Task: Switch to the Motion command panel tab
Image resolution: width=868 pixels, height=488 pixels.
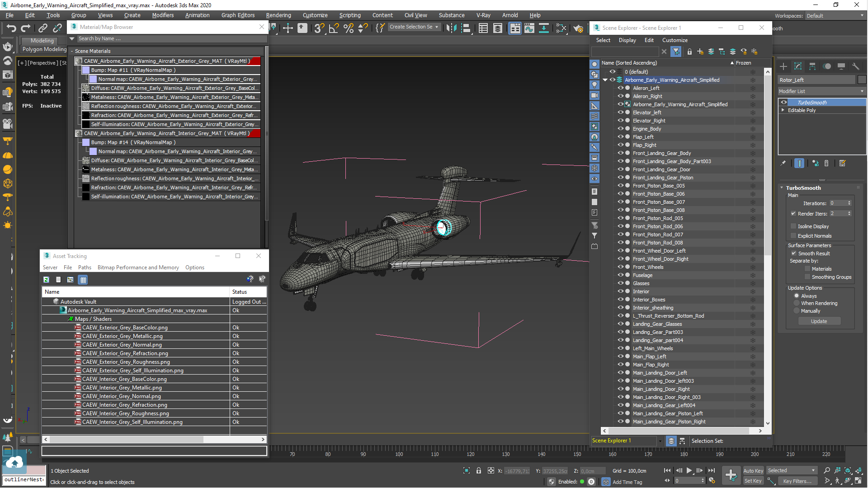Action: pos(827,66)
